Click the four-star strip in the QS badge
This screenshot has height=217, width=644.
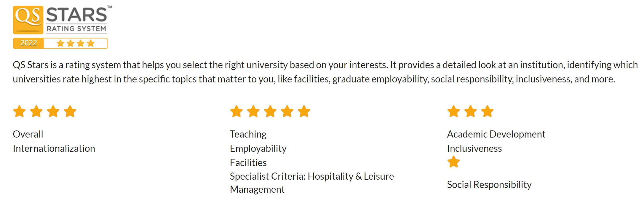[x=76, y=44]
